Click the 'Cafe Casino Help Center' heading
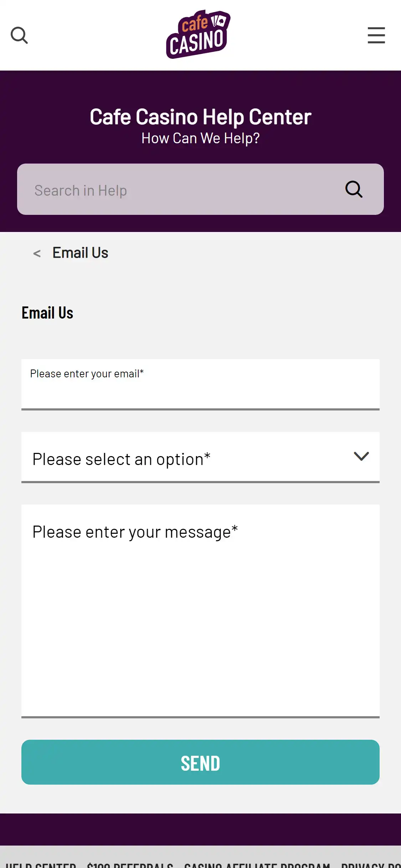Viewport: 401px width, 868px height. tap(200, 117)
